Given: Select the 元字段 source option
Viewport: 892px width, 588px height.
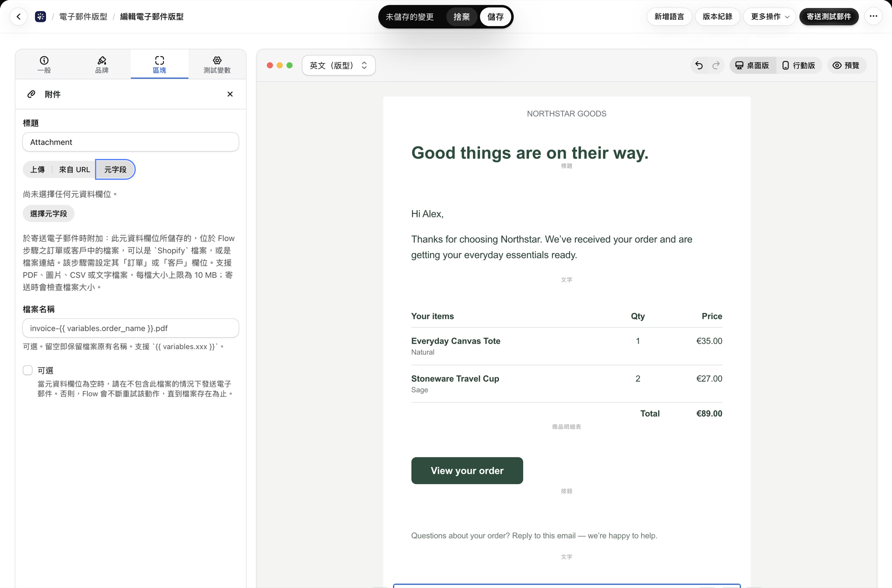Looking at the screenshot, I should (115, 170).
